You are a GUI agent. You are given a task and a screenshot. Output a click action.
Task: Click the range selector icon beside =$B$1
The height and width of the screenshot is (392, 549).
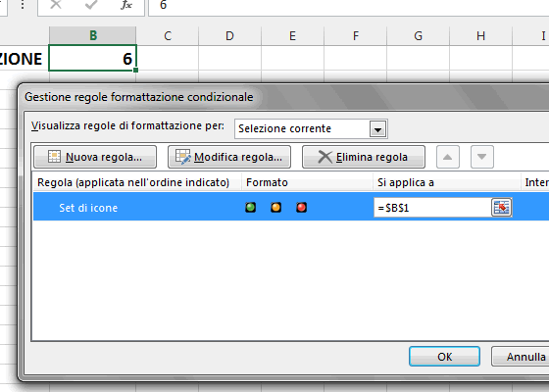pos(501,208)
